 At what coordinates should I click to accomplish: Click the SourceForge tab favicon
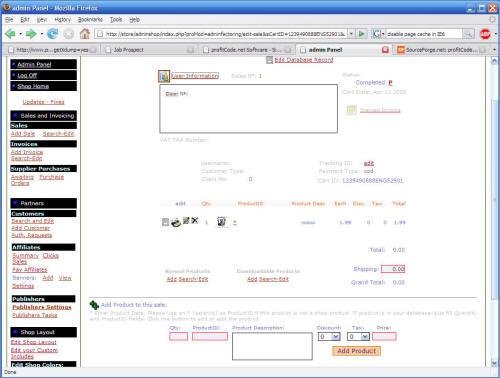point(400,50)
